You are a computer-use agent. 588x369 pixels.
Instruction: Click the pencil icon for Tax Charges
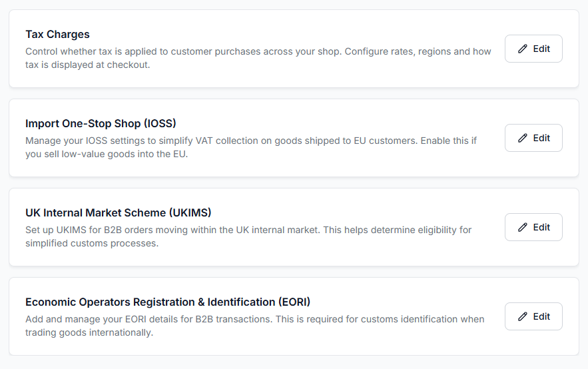click(x=522, y=49)
